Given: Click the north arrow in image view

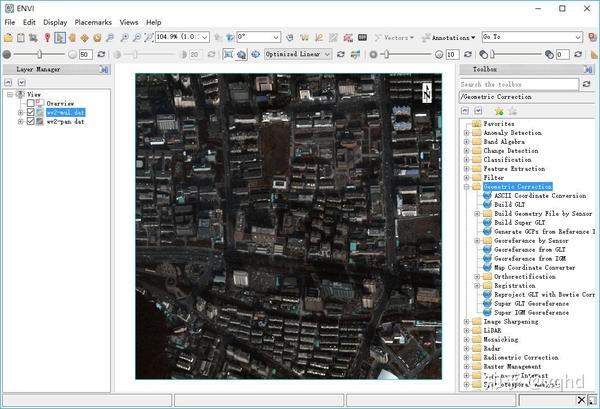Looking at the screenshot, I should [x=427, y=92].
